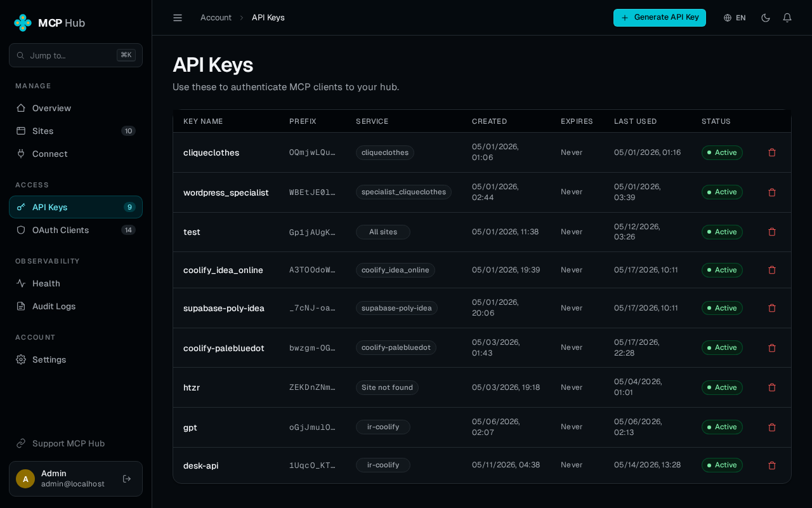Click Generate API Key button
812x508 pixels.
(660, 18)
